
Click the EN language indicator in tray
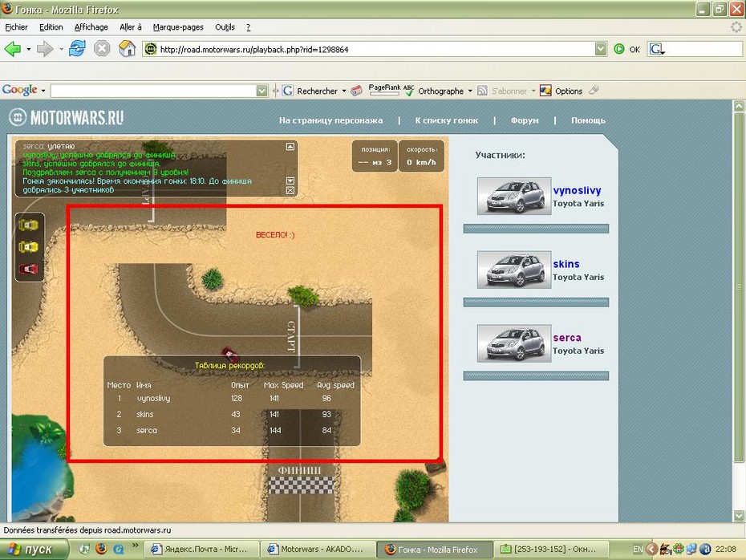[638, 549]
